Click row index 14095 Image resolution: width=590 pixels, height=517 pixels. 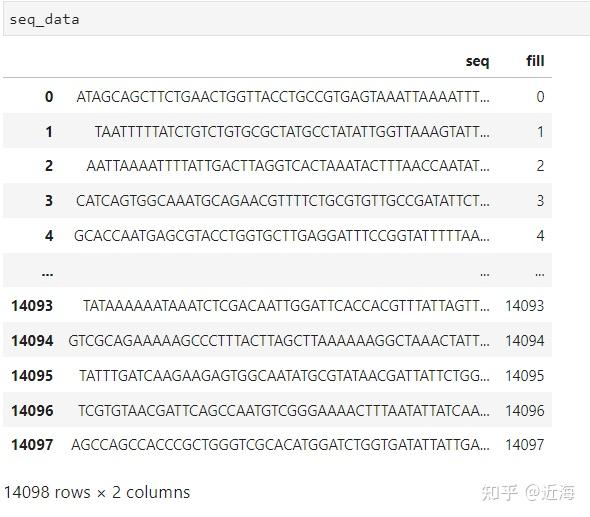(x=32, y=376)
